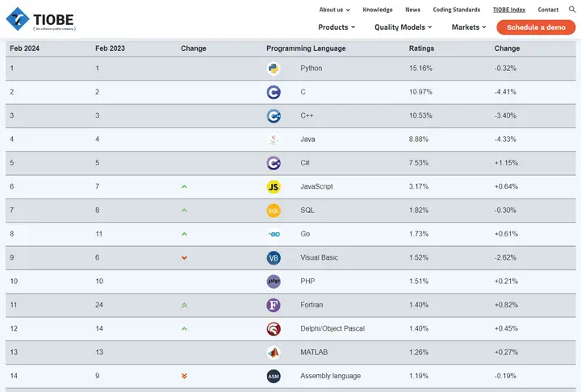Select the JavaScript language name
This screenshot has width=581, height=392.
click(x=317, y=186)
